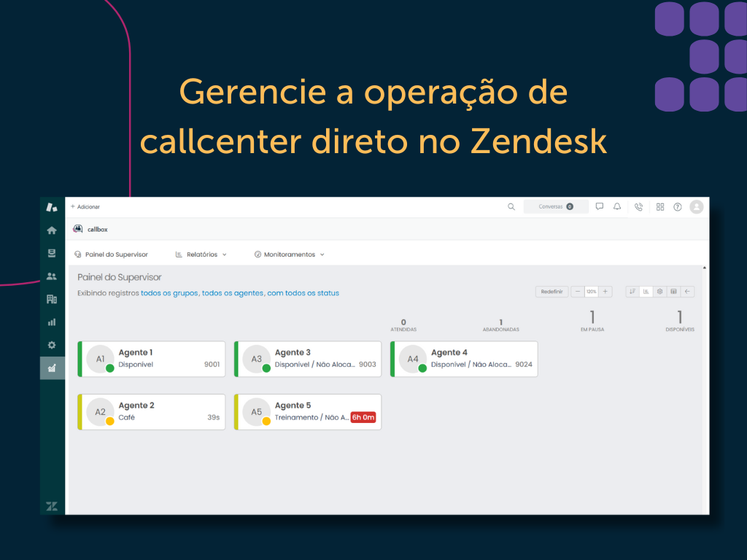Decrease zoom with the minus button
The height and width of the screenshot is (560, 747).
[x=578, y=292]
